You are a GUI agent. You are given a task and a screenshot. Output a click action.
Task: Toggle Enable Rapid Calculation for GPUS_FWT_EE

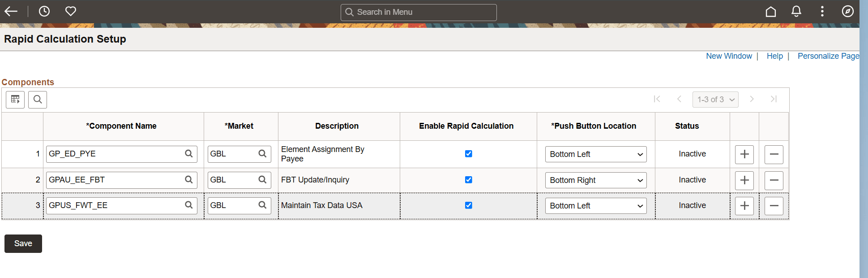pyautogui.click(x=469, y=205)
